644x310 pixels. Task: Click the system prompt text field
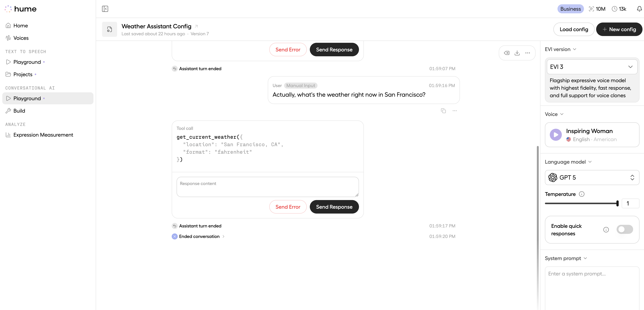coord(592,287)
